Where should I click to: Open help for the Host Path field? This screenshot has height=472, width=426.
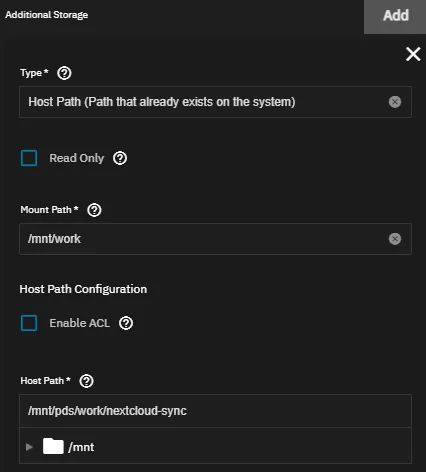(x=87, y=381)
